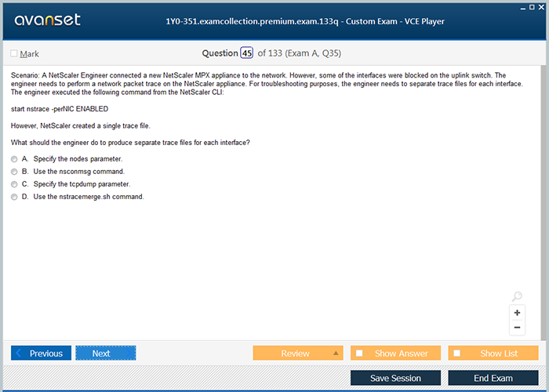Screen dimensions: 549x392
Task: Expand the Review dropdown arrow
Action: click(336, 354)
